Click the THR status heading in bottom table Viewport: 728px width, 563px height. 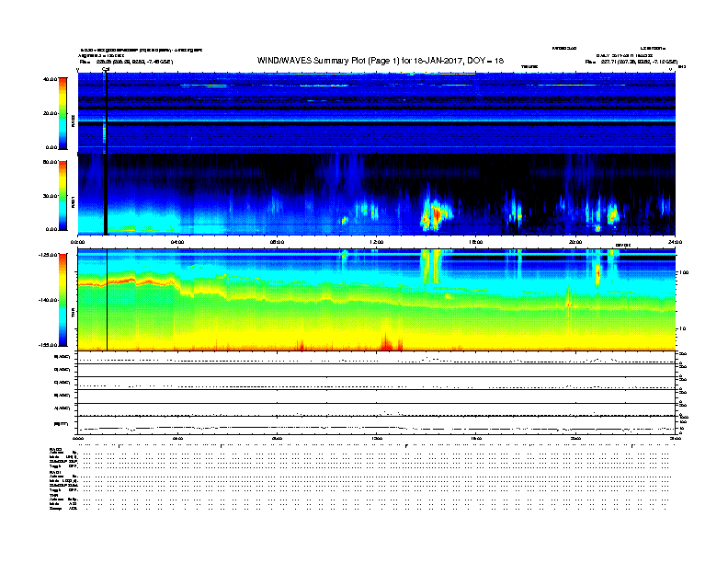pos(53,495)
